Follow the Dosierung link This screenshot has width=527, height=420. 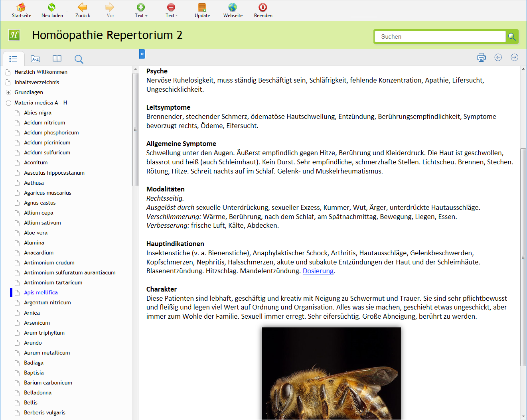[318, 271]
